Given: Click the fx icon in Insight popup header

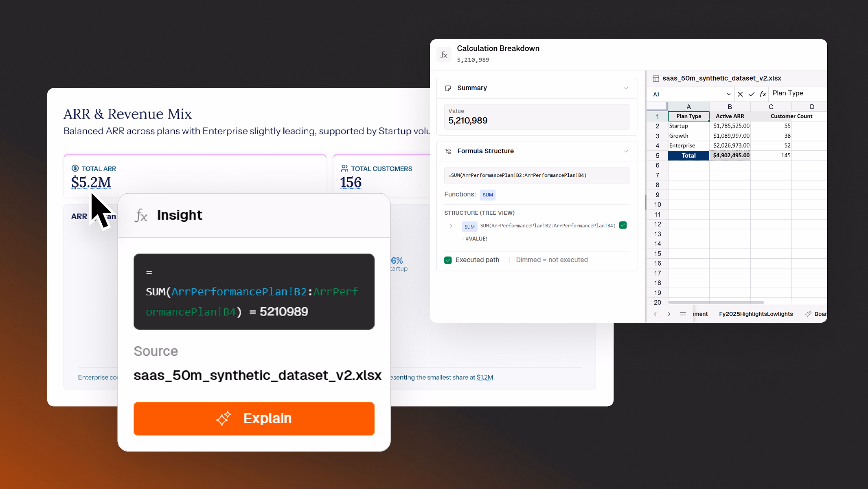Looking at the screenshot, I should [x=141, y=215].
